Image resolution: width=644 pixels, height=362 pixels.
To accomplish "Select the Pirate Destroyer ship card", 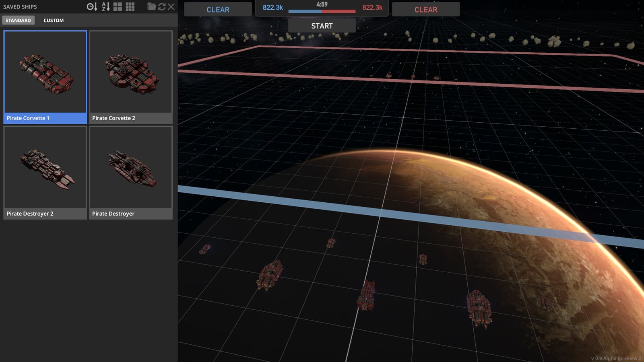I will tap(131, 173).
